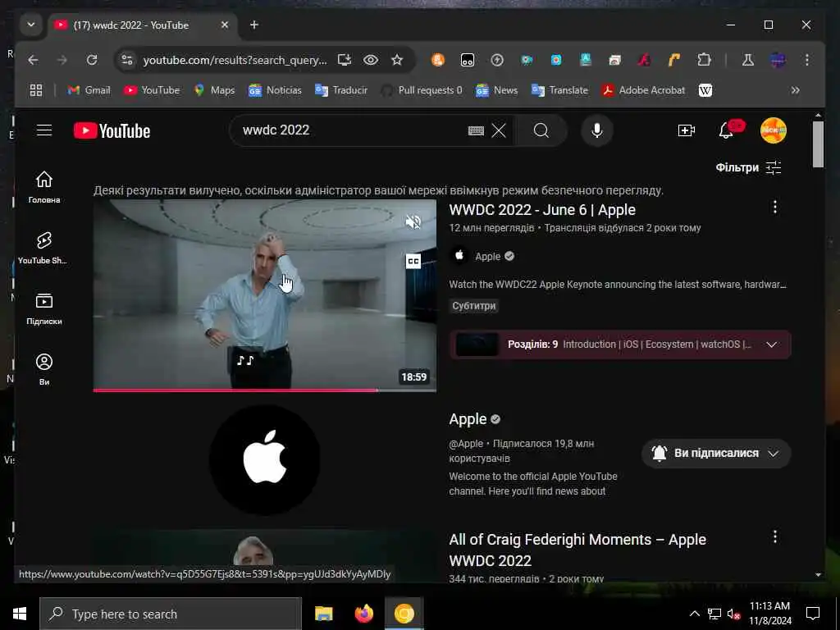The image size is (840, 630).
Task: Click the install app icon in address bar
Action: tap(344, 60)
